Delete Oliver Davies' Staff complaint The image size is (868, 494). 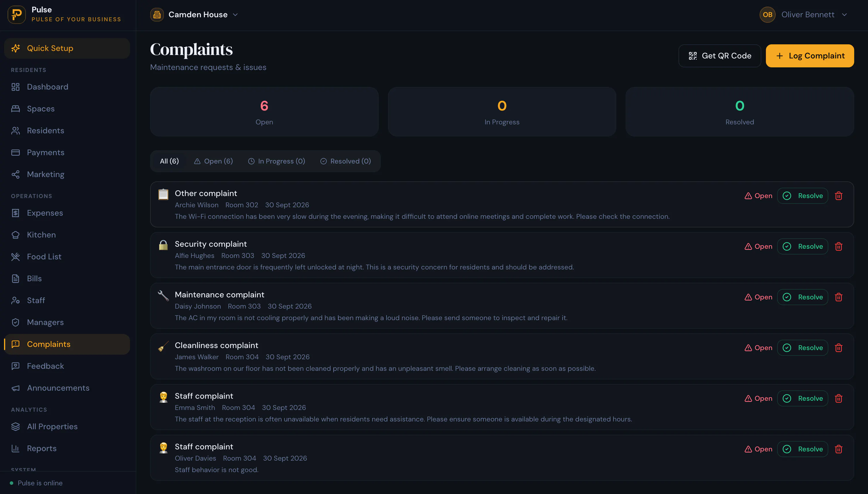click(838, 449)
